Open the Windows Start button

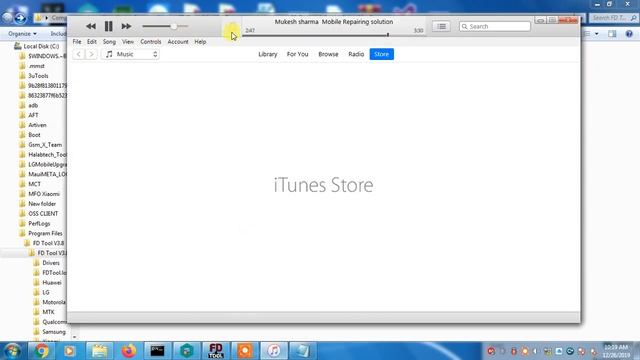[12, 351]
